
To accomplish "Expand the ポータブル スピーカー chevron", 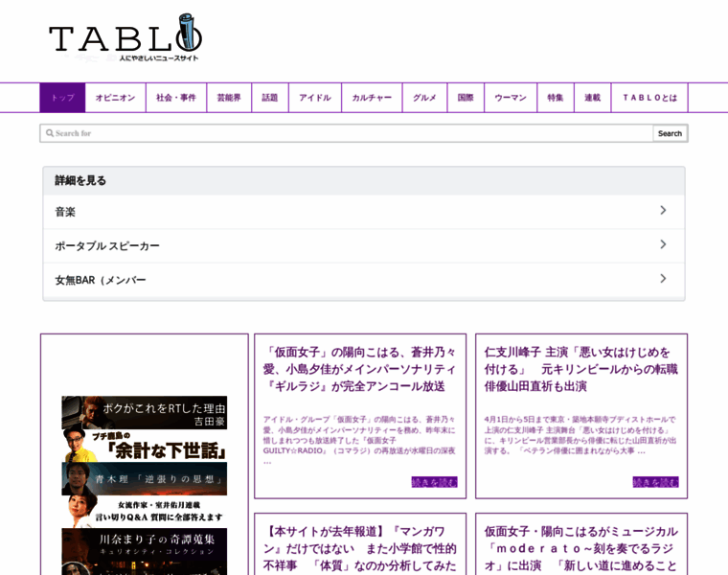I will pos(663,244).
